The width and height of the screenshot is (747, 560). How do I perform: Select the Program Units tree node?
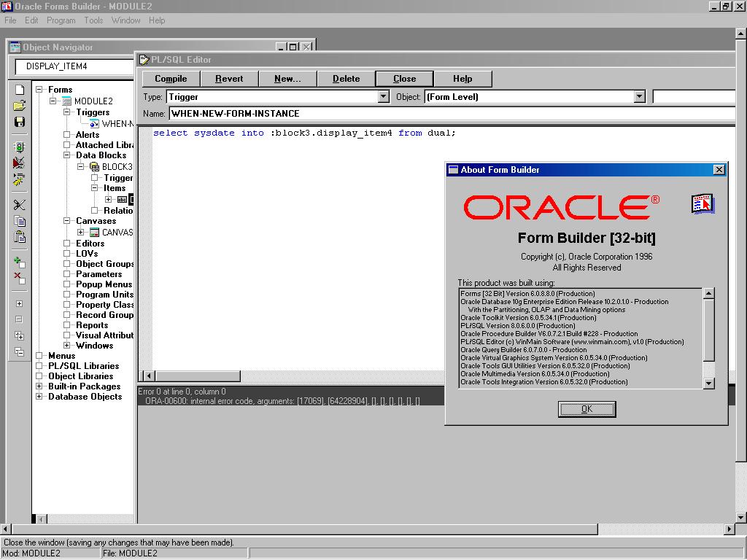tap(104, 295)
